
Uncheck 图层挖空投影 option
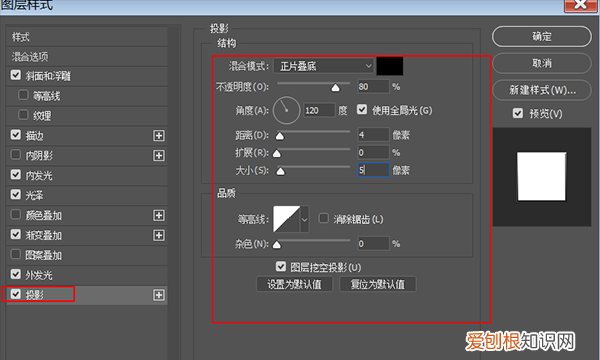pos(281,266)
